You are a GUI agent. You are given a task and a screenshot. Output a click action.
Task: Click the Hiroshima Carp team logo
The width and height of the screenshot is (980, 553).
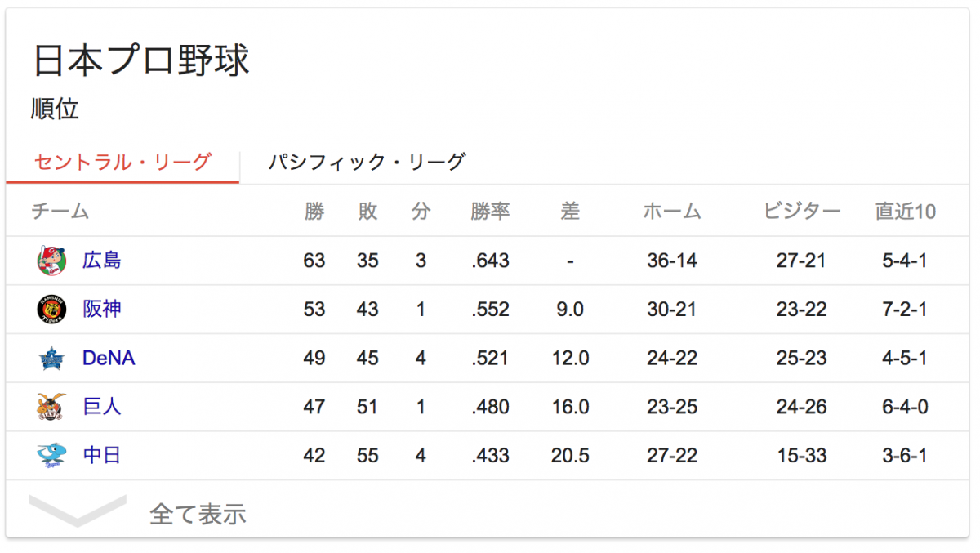click(49, 261)
